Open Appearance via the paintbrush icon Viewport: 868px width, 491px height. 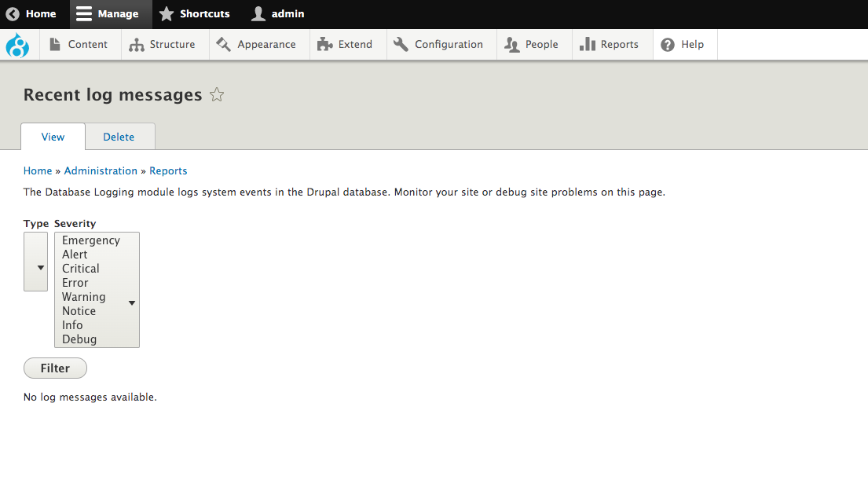[224, 44]
